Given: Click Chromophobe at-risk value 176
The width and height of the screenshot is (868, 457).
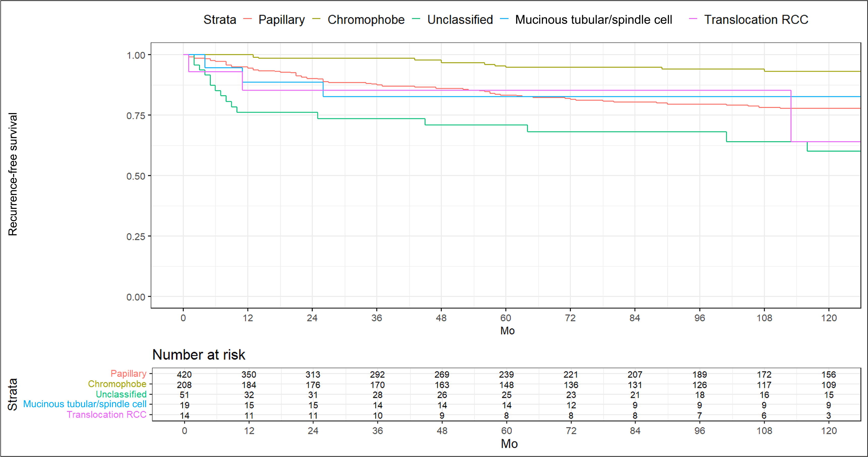Looking at the screenshot, I should click(x=313, y=384).
